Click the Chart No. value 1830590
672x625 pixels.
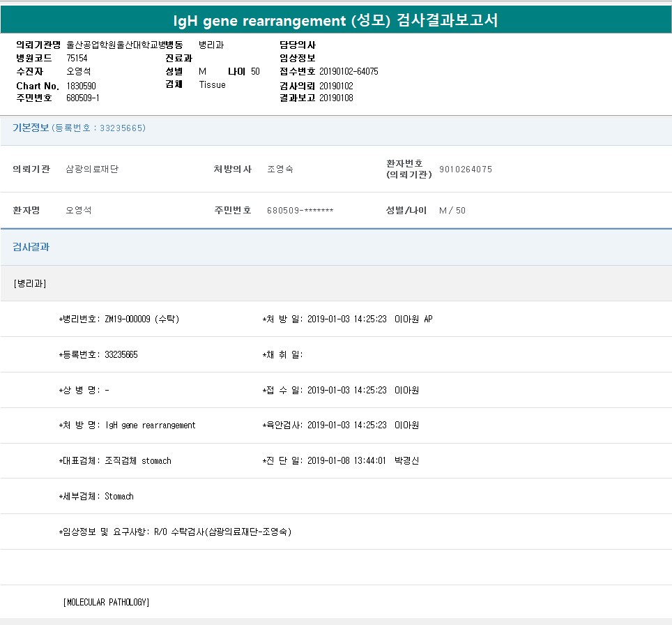coord(82,85)
